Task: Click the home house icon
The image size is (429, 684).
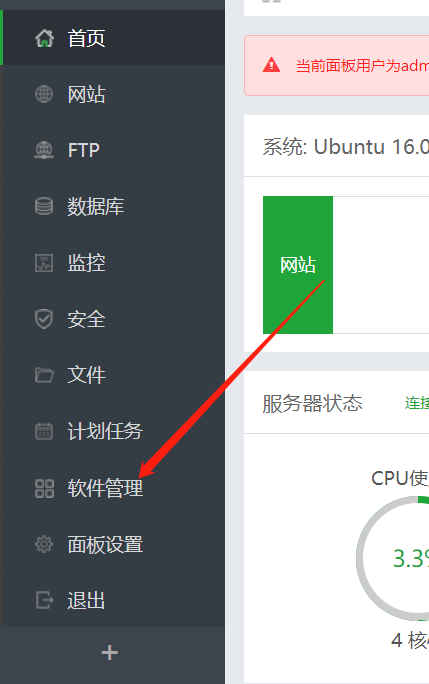Action: coord(44,38)
